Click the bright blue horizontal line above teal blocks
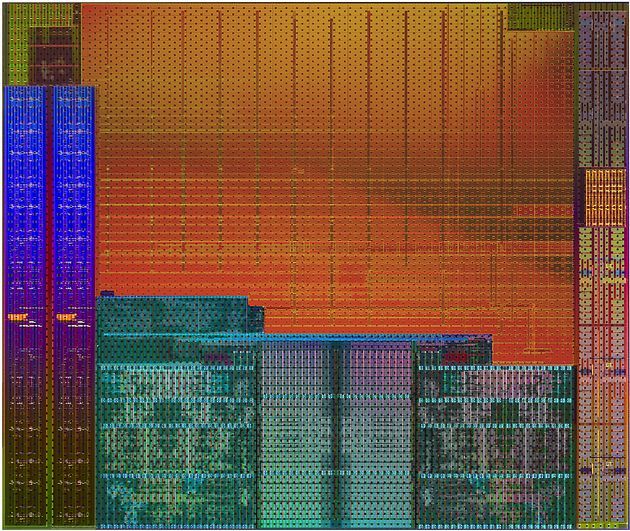Viewport: 630px width, 531px height. pyautogui.click(x=297, y=337)
